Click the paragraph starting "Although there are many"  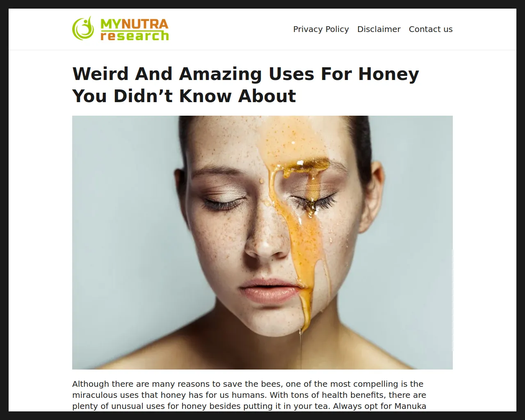tap(249, 395)
